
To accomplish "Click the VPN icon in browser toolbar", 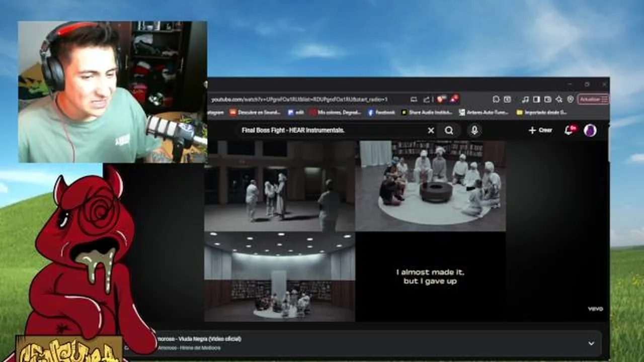I will click(571, 99).
